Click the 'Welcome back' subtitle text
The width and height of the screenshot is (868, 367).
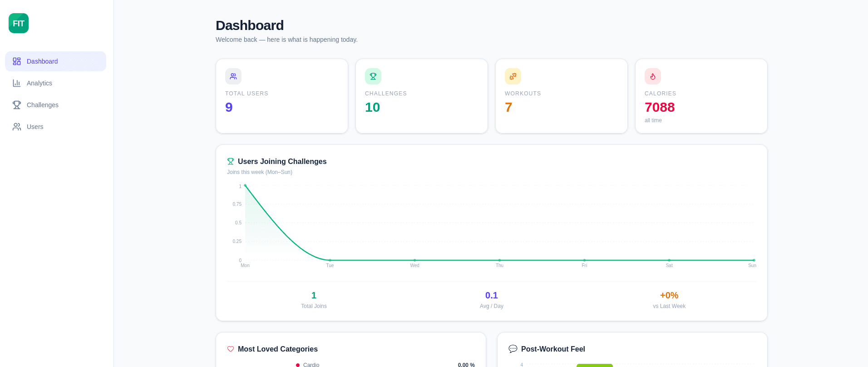tap(286, 40)
